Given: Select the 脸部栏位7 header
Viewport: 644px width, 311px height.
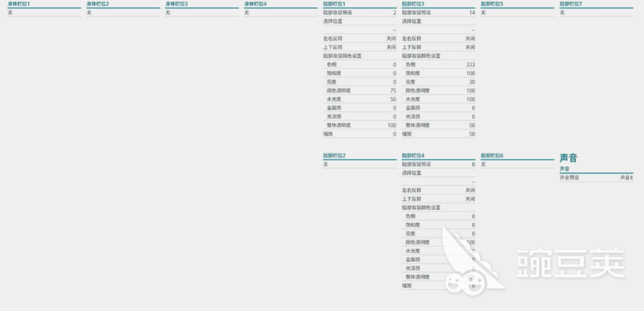Looking at the screenshot, I should click(571, 4).
